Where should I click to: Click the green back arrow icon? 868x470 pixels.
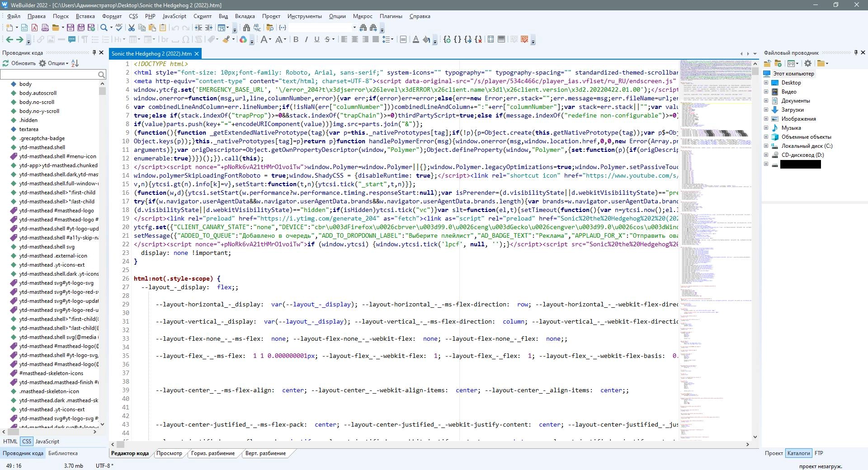coord(9,39)
